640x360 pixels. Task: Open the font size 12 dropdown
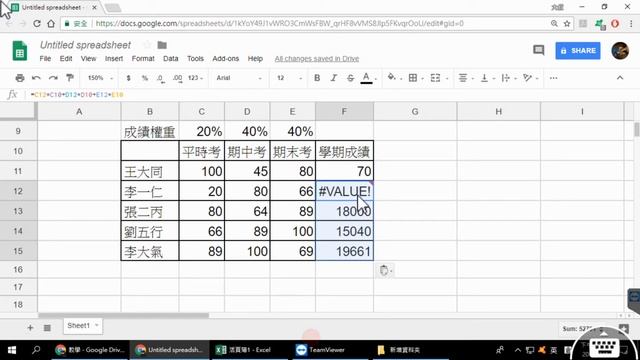point(289,78)
